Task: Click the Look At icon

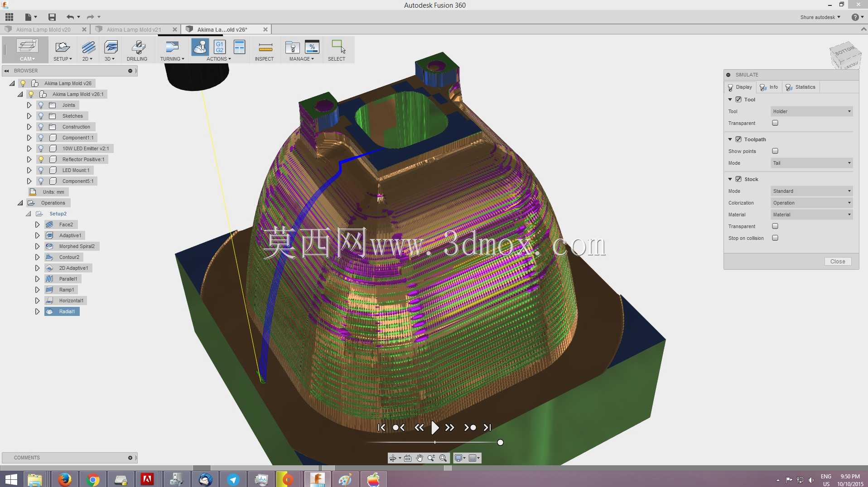Action: click(408, 458)
